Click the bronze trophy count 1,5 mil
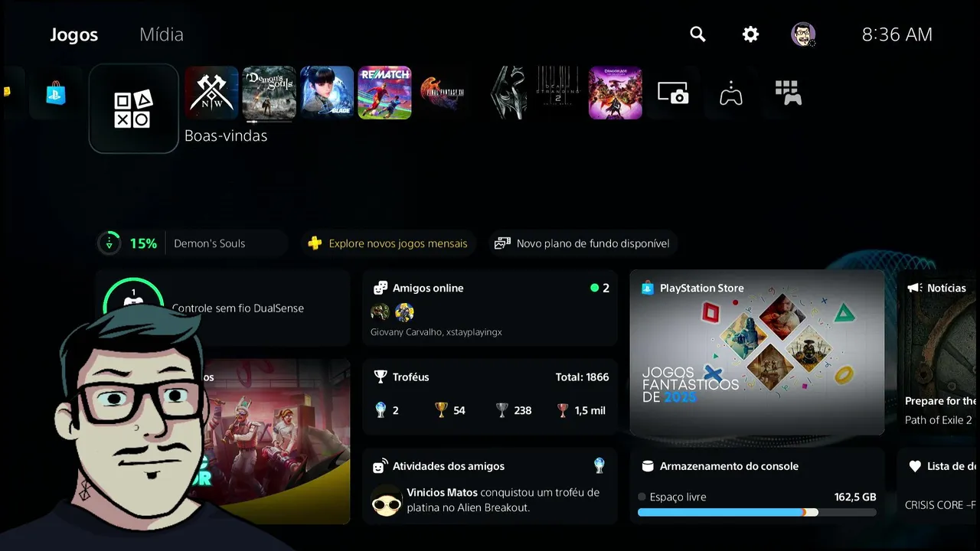 click(581, 410)
